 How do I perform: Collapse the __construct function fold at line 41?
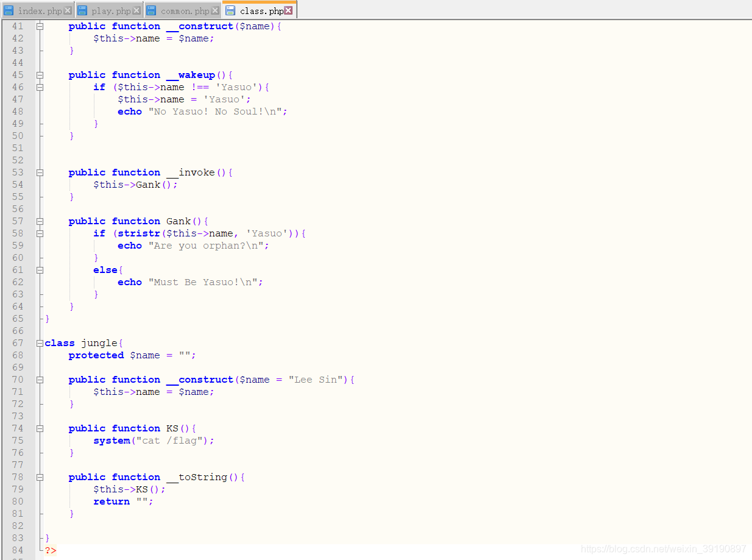coord(40,26)
